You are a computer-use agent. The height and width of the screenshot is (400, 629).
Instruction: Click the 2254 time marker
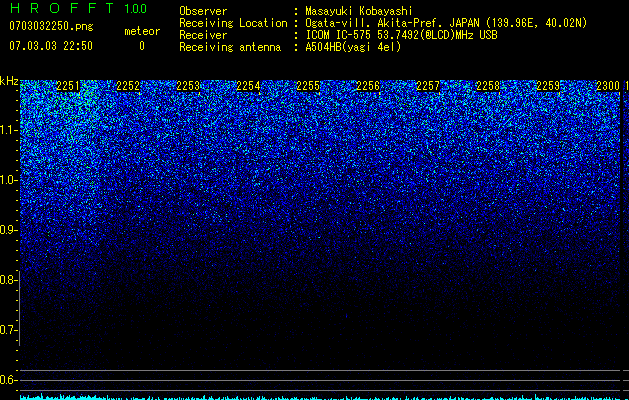point(248,86)
